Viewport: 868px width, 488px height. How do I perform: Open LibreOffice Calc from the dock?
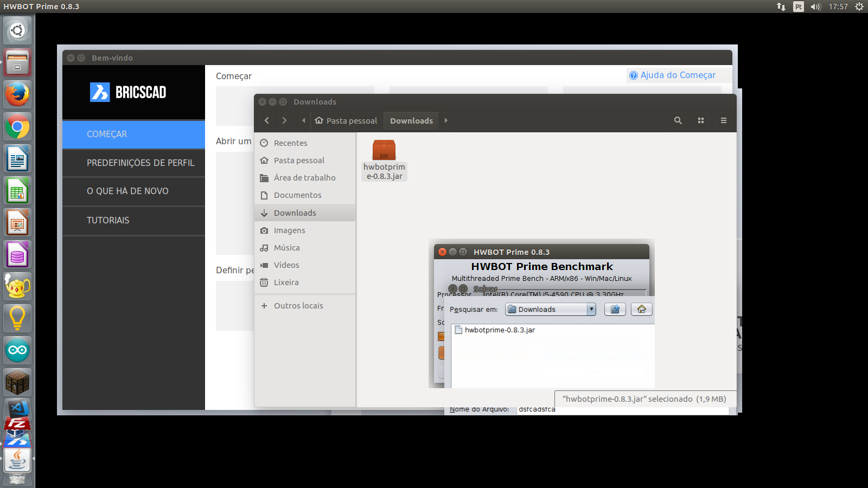click(x=17, y=191)
